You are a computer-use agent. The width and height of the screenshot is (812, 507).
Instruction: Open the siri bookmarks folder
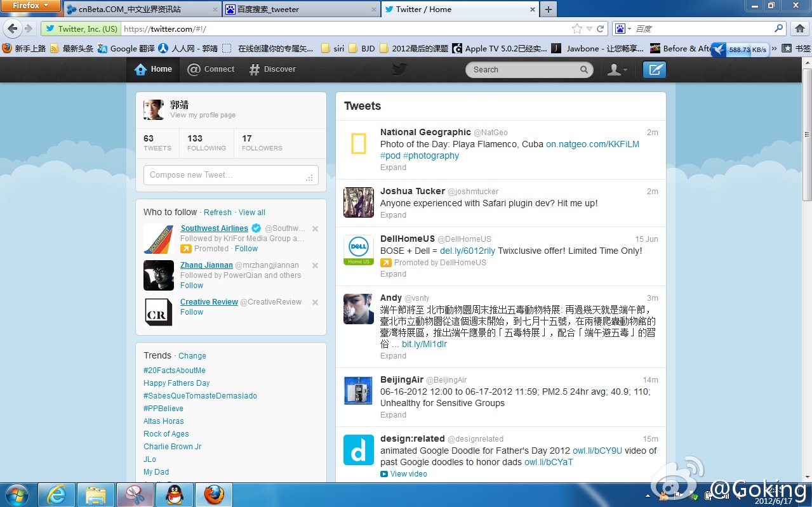(x=333, y=48)
